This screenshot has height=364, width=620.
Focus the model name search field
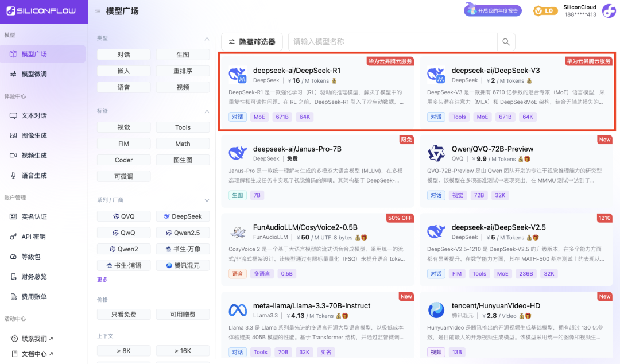393,42
